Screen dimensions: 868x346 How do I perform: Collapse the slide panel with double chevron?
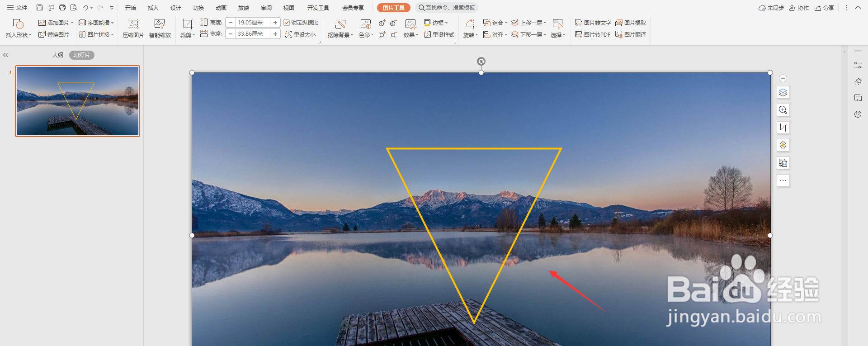pos(6,55)
